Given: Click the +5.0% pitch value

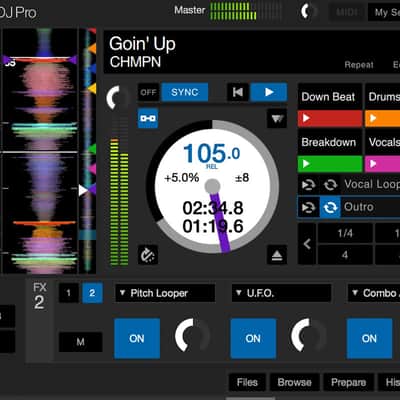Looking at the screenshot, I should [x=182, y=178].
